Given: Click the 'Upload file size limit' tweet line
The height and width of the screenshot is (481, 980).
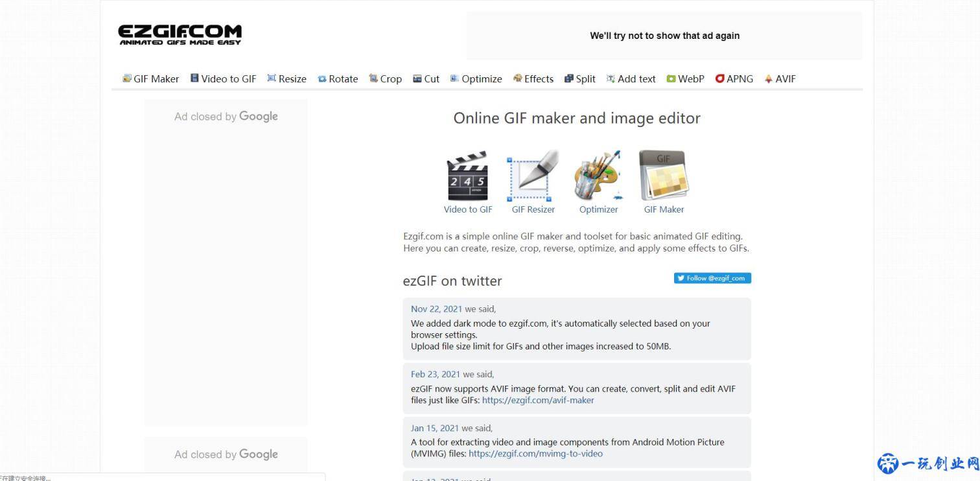Looking at the screenshot, I should point(541,346).
